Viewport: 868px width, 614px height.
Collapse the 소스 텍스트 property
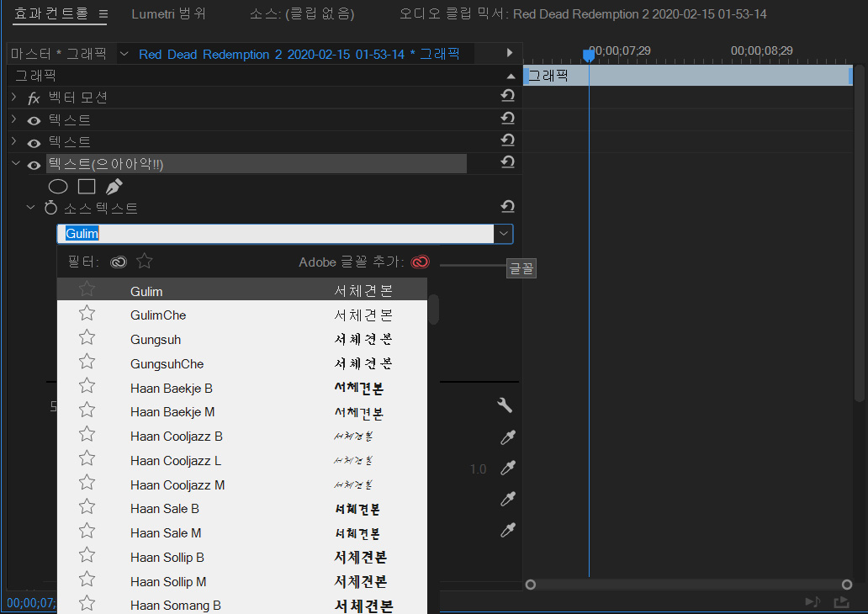[30, 208]
